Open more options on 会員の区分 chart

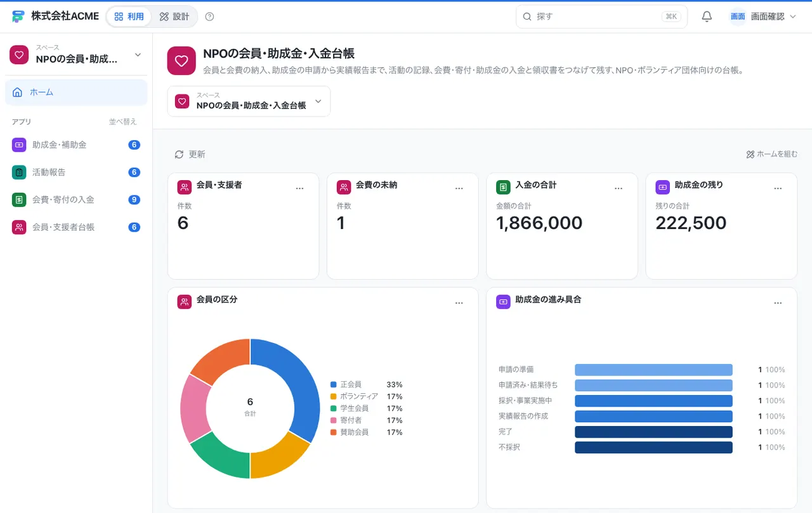click(x=459, y=303)
